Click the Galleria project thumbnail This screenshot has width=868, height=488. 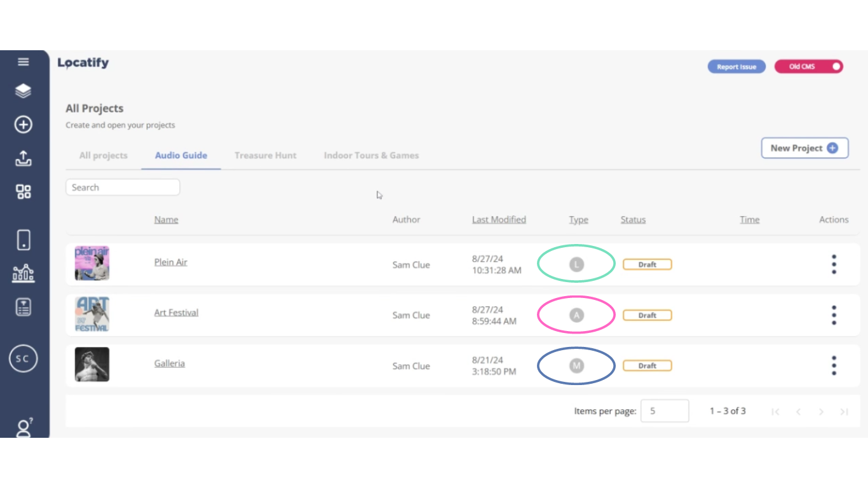92,364
